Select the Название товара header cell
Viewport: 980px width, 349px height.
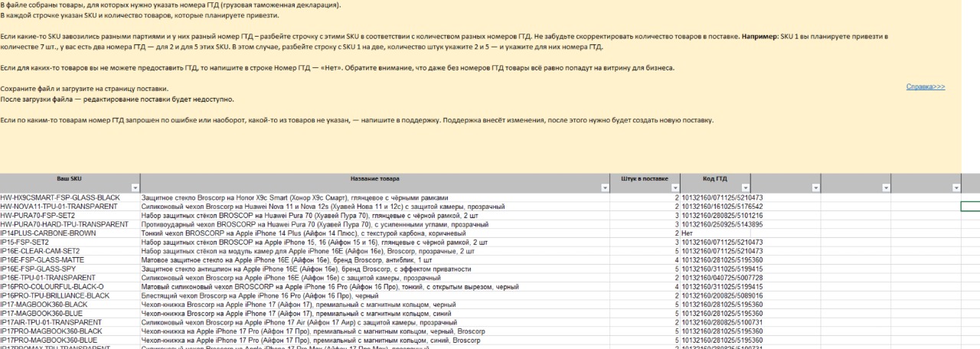point(374,182)
